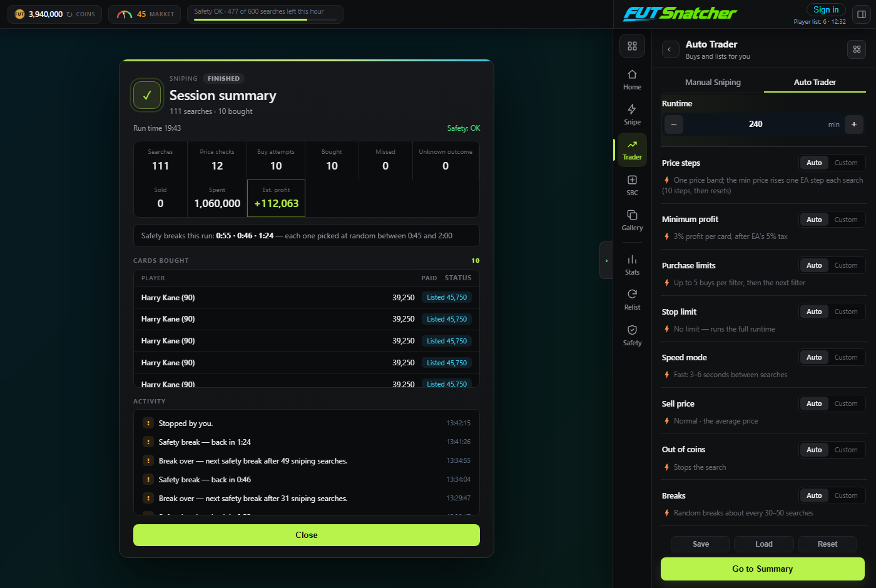Open the Safety shield icon
Viewport: 876px width, 588px height.
pyautogui.click(x=632, y=335)
